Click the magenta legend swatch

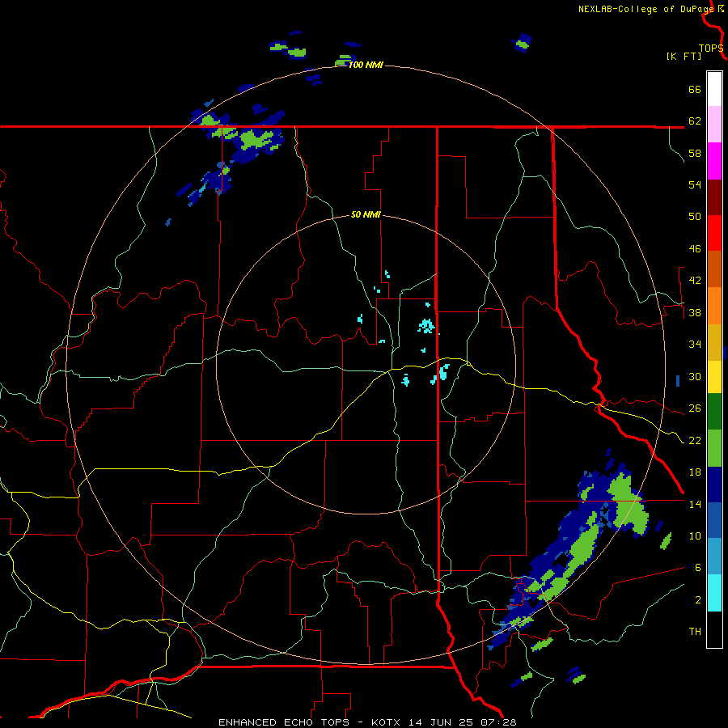click(714, 161)
